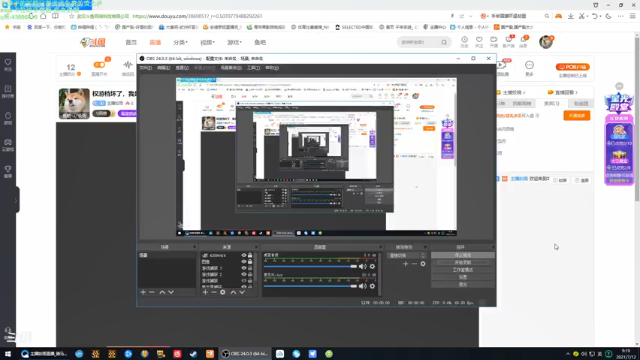
Task: Open the scene transition type dropdown
Action: (407, 256)
